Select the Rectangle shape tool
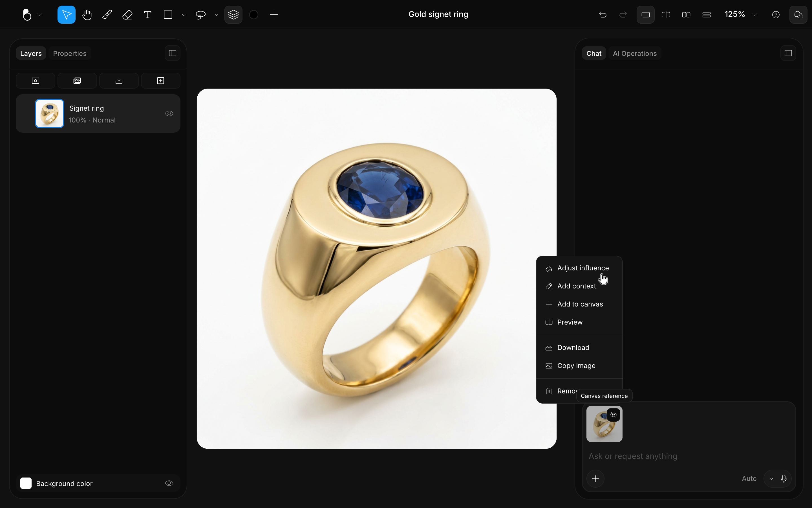Image resolution: width=812 pixels, height=508 pixels. [168, 15]
